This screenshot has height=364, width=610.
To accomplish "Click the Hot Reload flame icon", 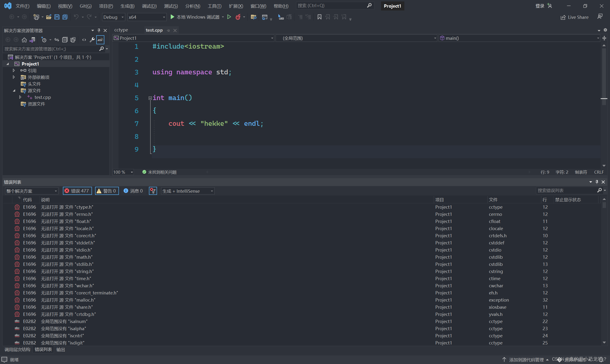I will point(238,17).
